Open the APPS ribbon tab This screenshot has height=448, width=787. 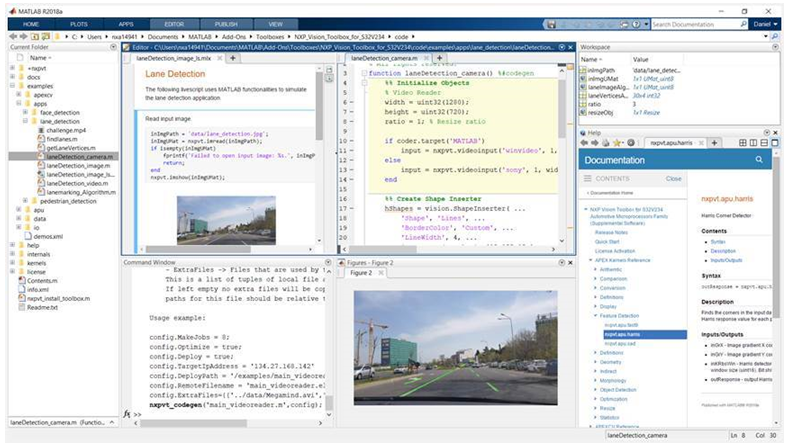126,24
